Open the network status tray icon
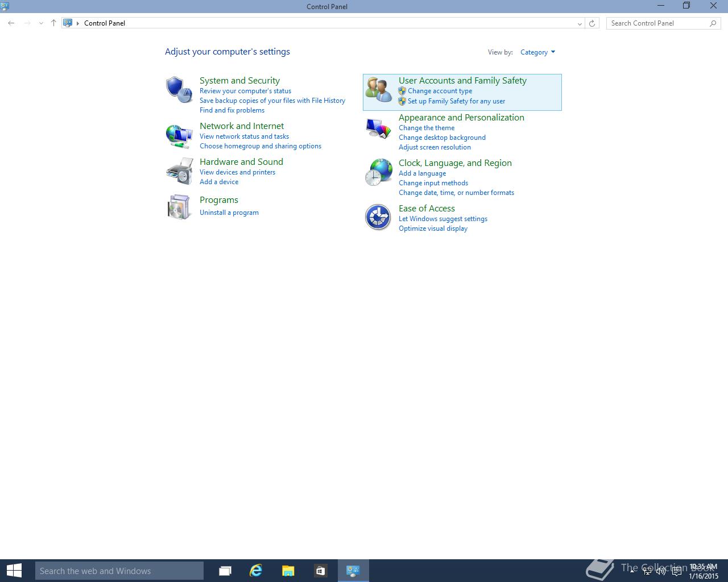728x582 pixels. click(647, 571)
